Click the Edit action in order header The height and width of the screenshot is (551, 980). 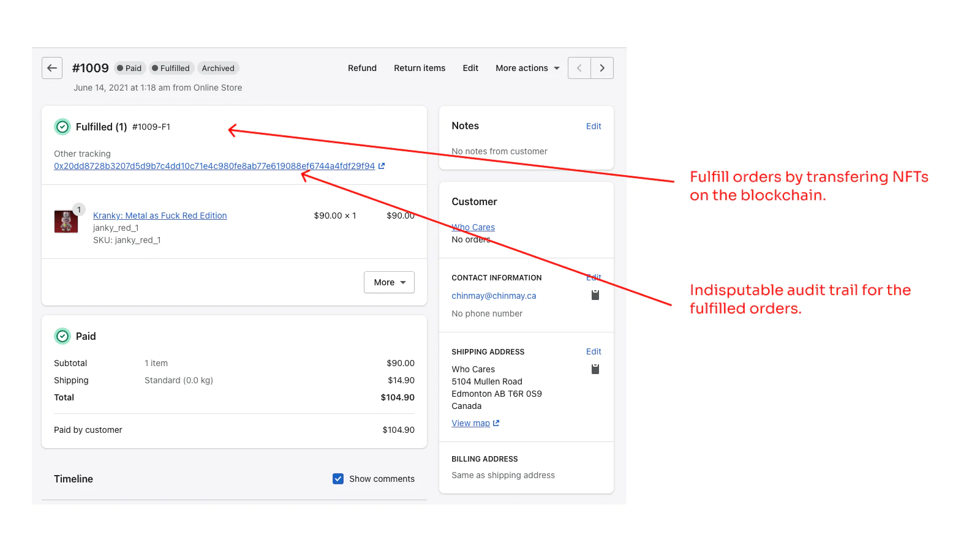coord(470,68)
